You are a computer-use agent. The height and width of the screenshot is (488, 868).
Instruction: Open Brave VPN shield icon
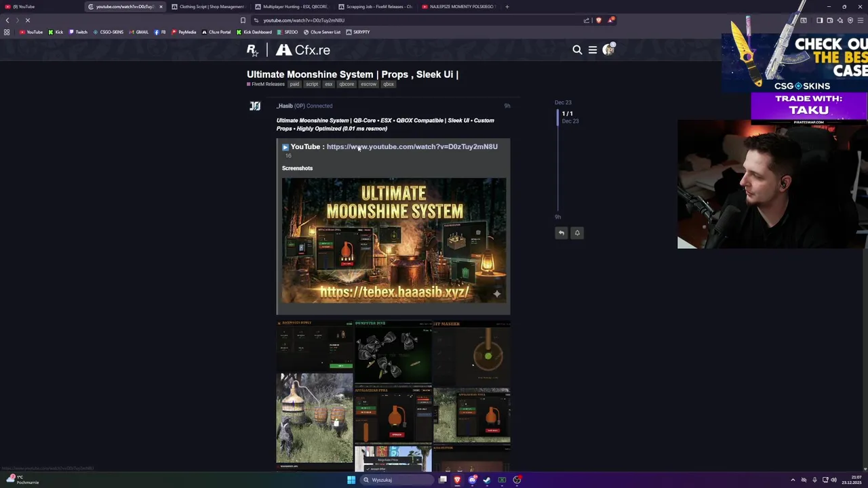850,20
